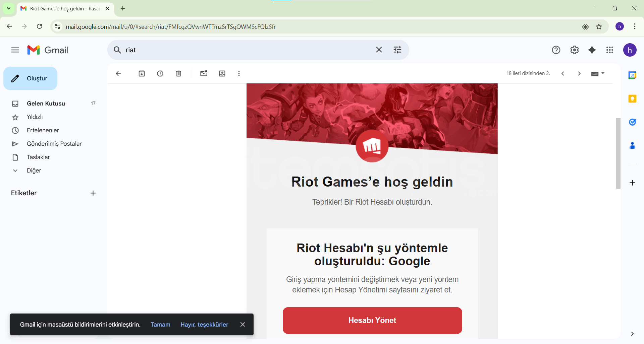Open the Gemini sparkle icon
The image size is (644, 344).
pyautogui.click(x=592, y=50)
